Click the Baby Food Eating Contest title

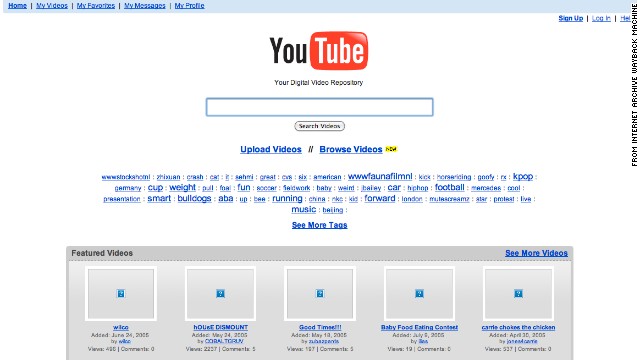(x=419, y=327)
